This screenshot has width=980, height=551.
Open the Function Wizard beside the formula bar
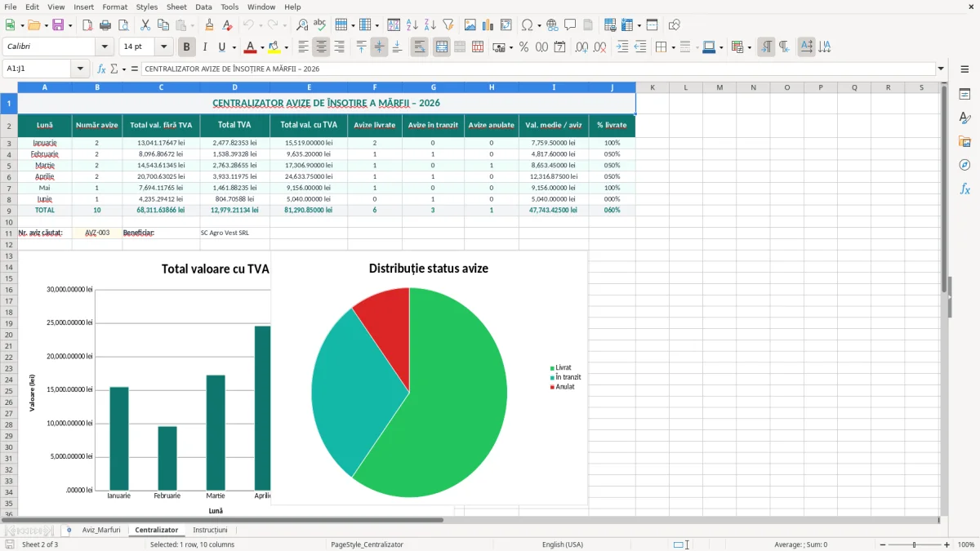(x=101, y=69)
